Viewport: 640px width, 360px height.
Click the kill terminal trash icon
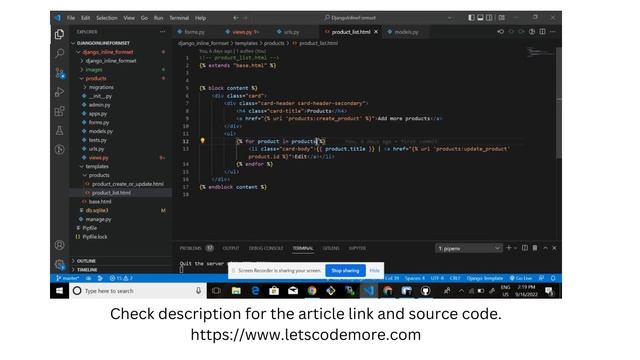point(535,248)
